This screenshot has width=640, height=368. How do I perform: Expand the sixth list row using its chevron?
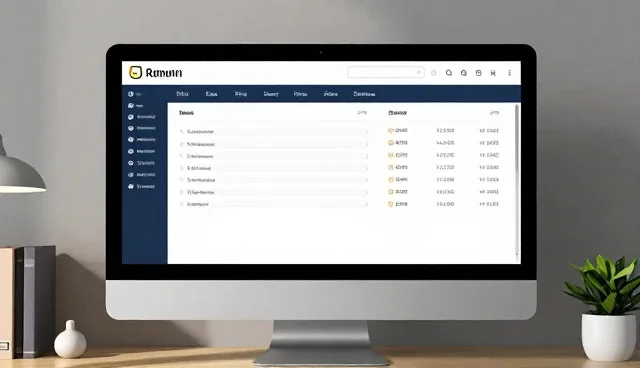pyautogui.click(x=366, y=192)
